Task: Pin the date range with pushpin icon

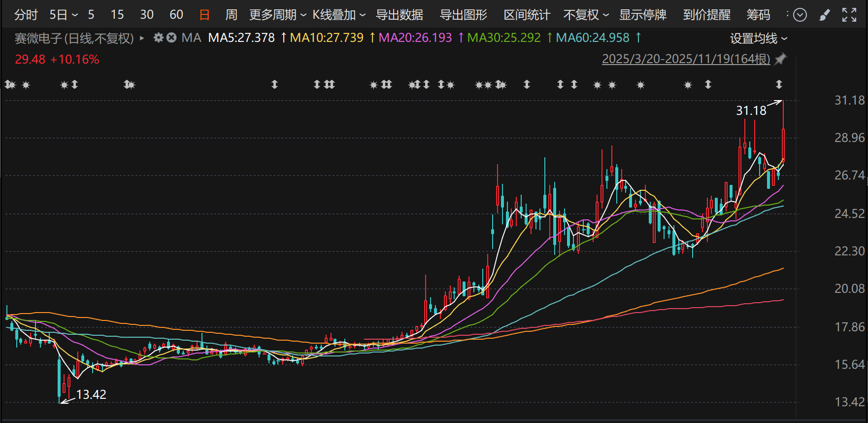Action: [780, 59]
